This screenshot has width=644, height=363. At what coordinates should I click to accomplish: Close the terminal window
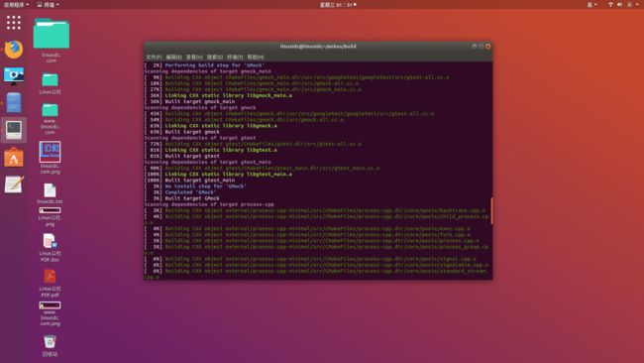point(487,46)
